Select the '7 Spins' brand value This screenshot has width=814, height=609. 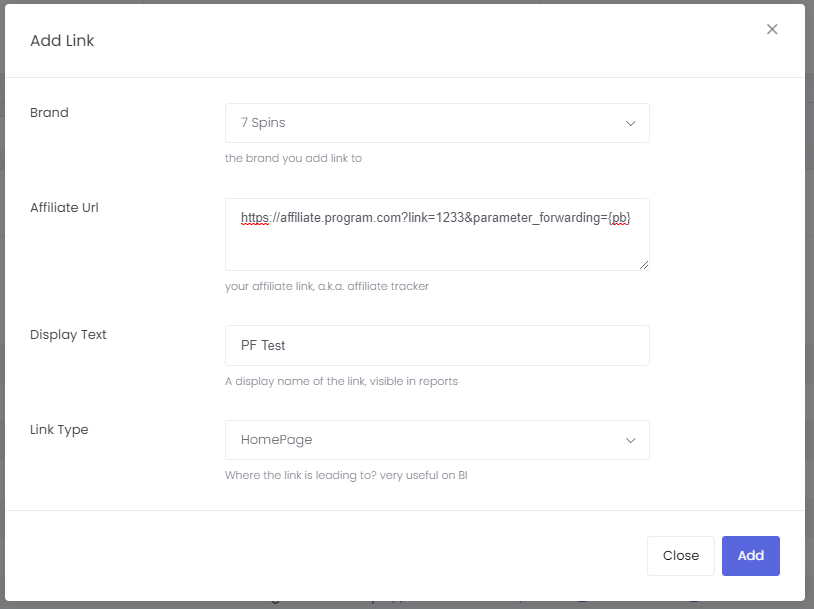pyautogui.click(x=262, y=122)
